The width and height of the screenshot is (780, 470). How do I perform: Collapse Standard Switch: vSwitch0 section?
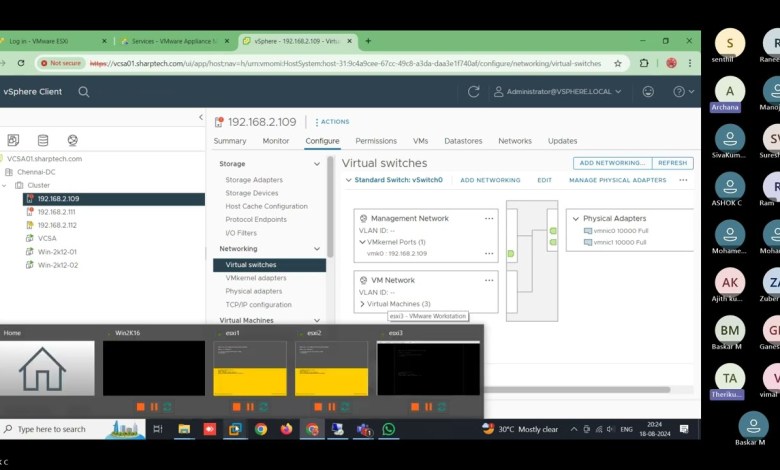tap(349, 180)
